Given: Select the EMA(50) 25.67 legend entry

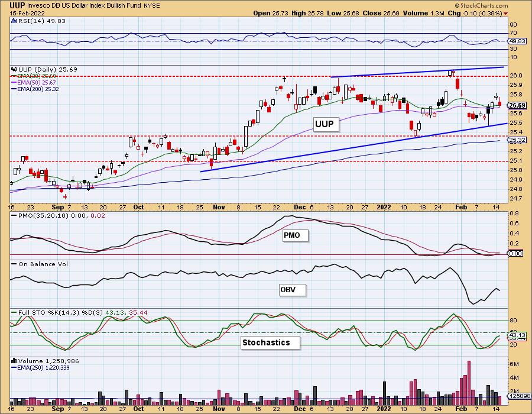Looking at the screenshot, I should pyautogui.click(x=33, y=82).
